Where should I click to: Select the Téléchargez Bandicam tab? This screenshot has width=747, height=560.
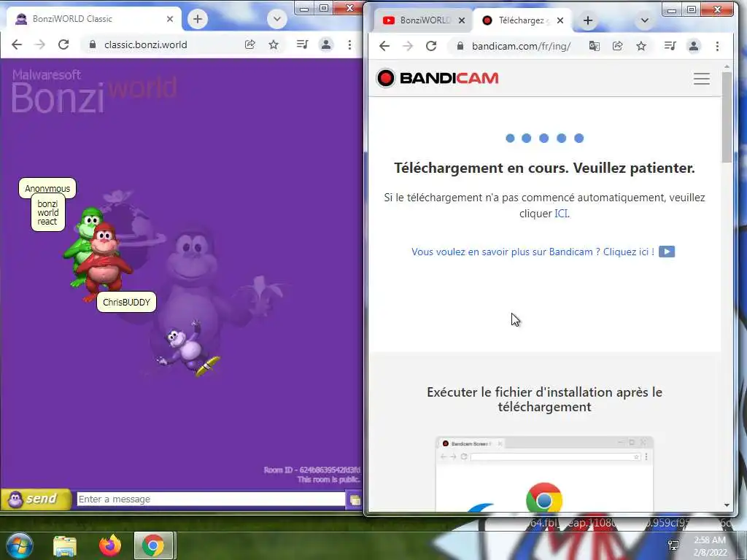522,20
